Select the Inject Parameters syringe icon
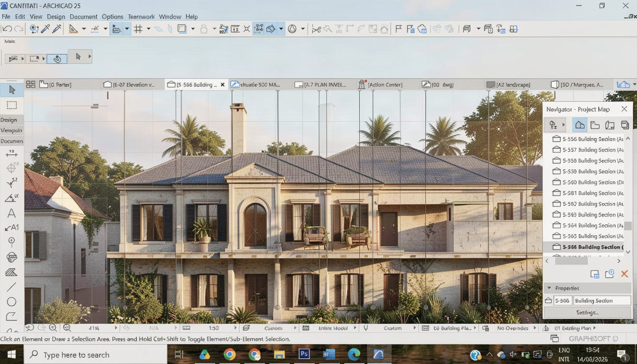Screen dimensions: 637x364 tap(57, 29)
